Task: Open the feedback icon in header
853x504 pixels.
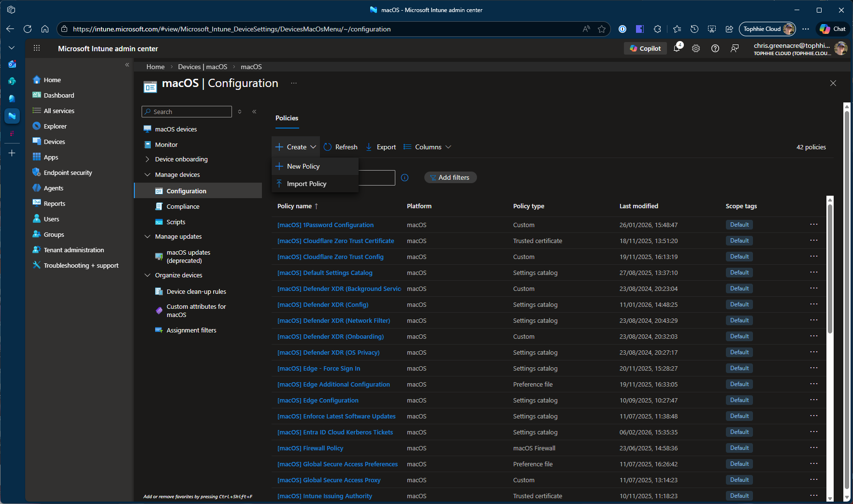Action: [x=735, y=48]
